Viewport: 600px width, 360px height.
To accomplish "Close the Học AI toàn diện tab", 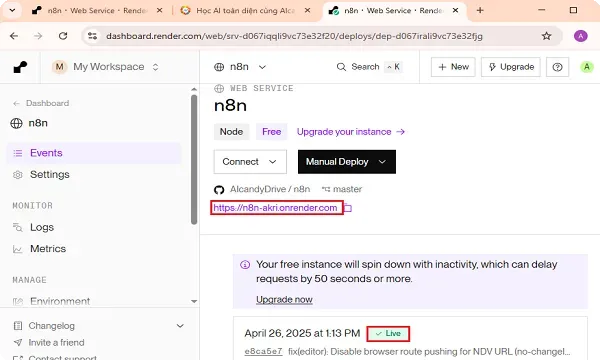I will tap(307, 11).
